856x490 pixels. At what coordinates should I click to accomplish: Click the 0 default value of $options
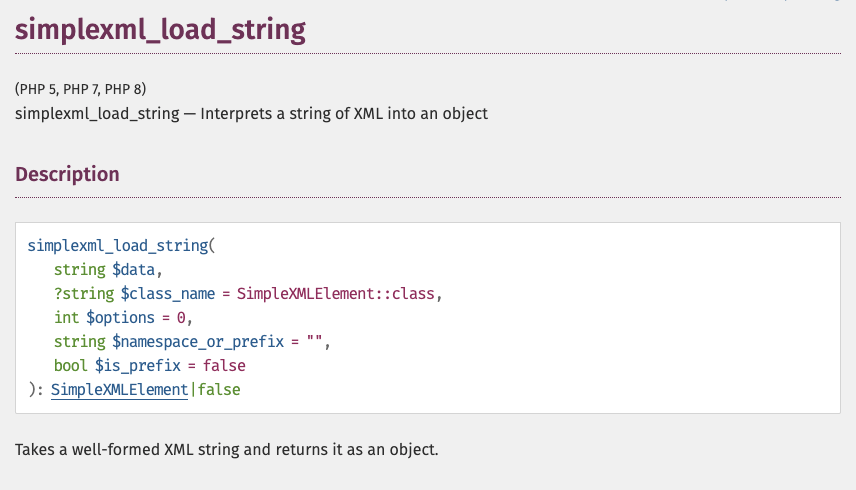tap(181, 318)
